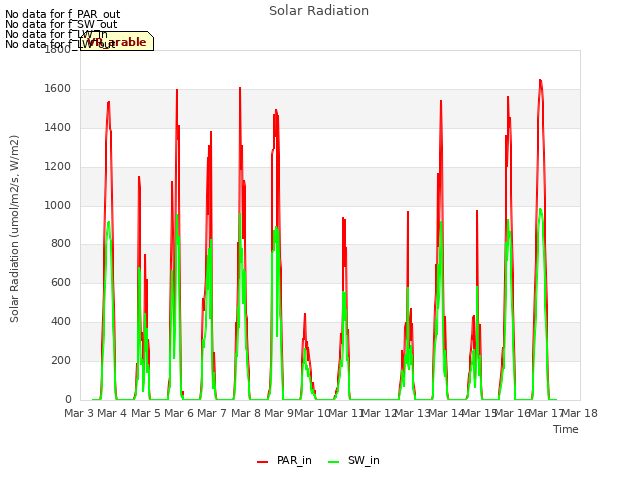Click the green SW_in legend swatch
Viewport: 640px width, 480px height.
333,462
